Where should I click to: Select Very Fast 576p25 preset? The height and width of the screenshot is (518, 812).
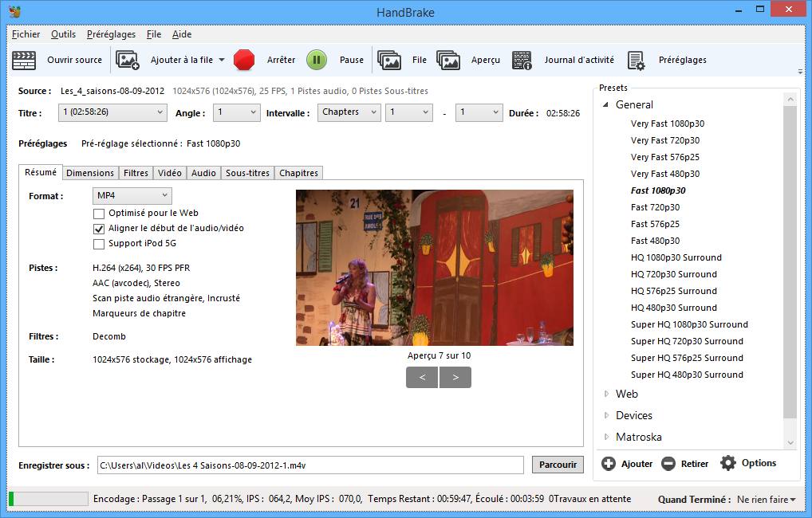click(x=665, y=157)
